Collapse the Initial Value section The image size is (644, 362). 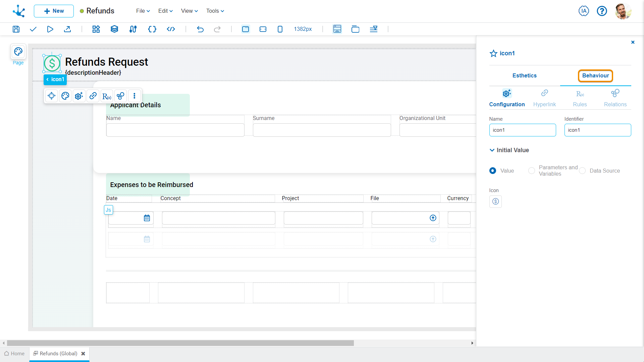(492, 150)
